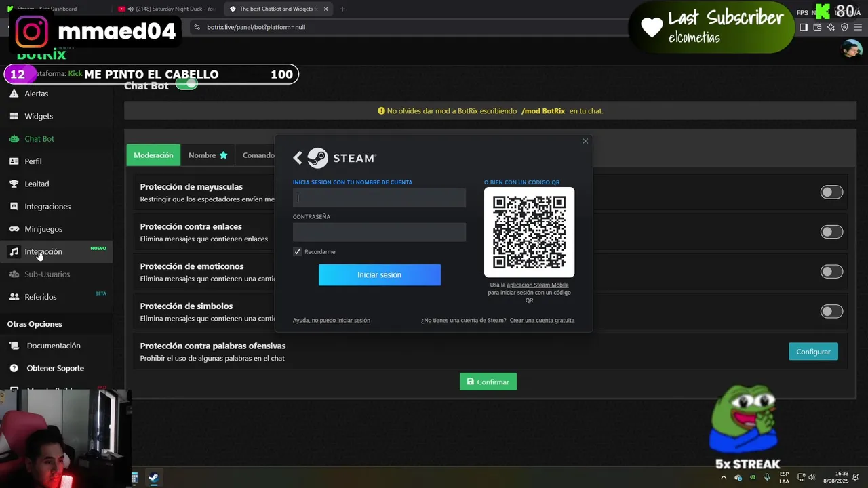Click Configurar for palabras ofensivas
This screenshot has height=488, width=868.
coord(813,352)
